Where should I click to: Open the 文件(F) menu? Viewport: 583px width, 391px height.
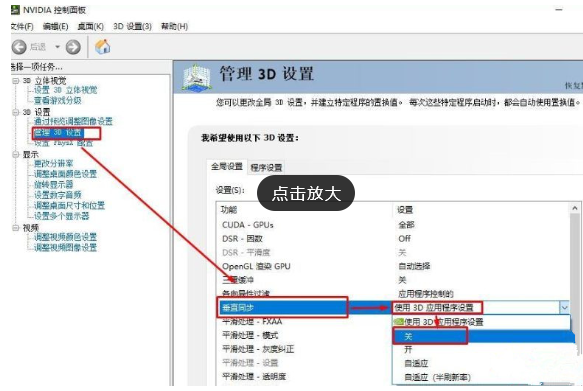point(22,26)
